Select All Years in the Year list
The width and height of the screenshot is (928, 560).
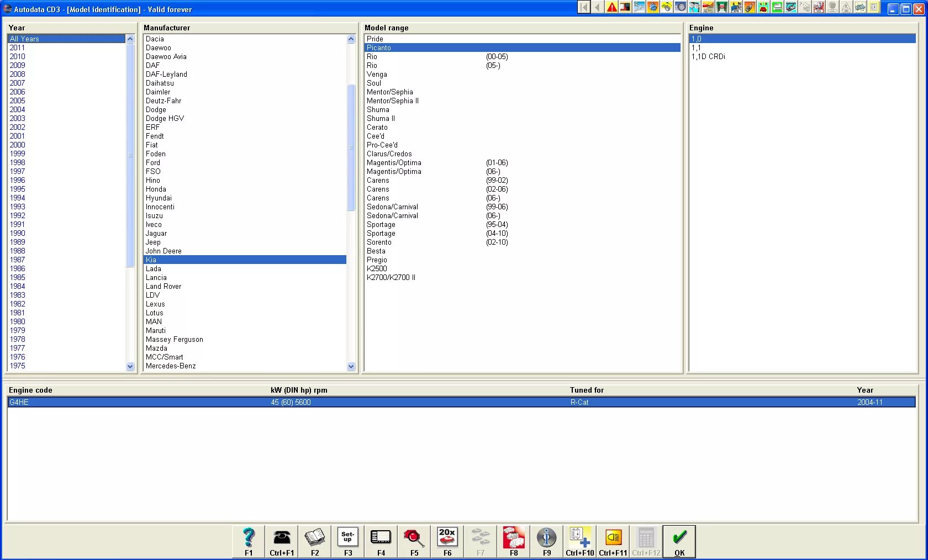point(66,39)
